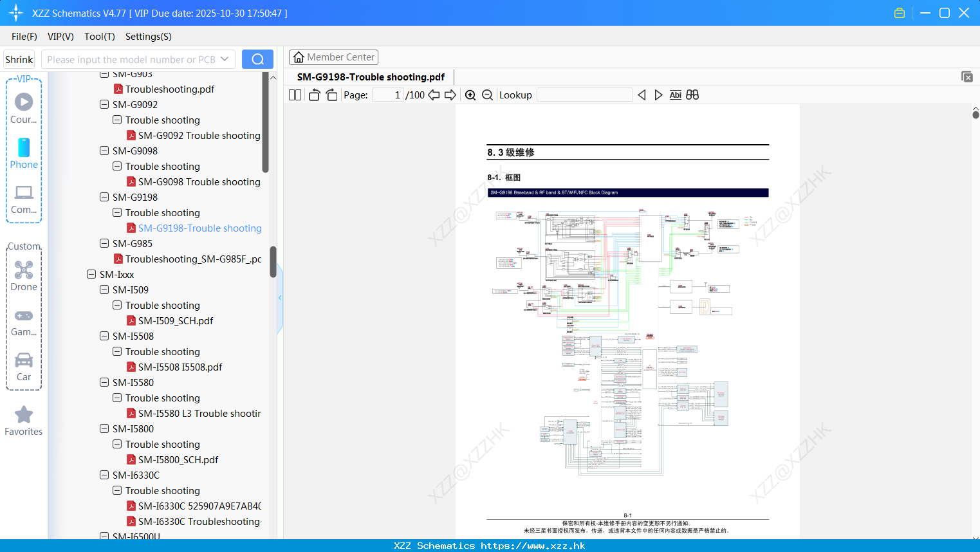Image resolution: width=980 pixels, height=552 pixels.
Task: Collapse the SM-I509 node
Action: click(x=104, y=290)
